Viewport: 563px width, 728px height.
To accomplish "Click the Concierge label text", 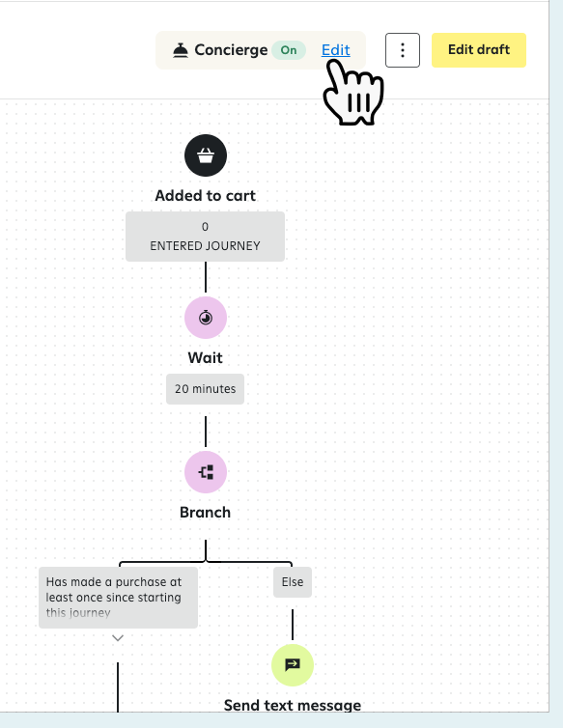I will click(x=231, y=50).
